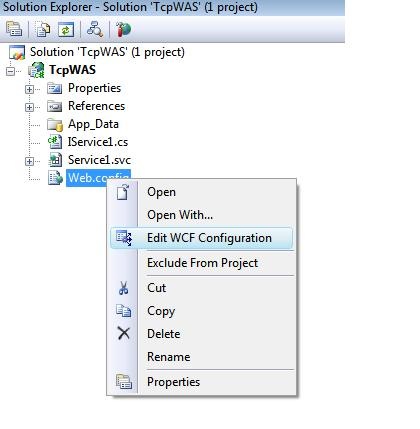
Task: Select Copy from the context menu
Action: click(161, 311)
